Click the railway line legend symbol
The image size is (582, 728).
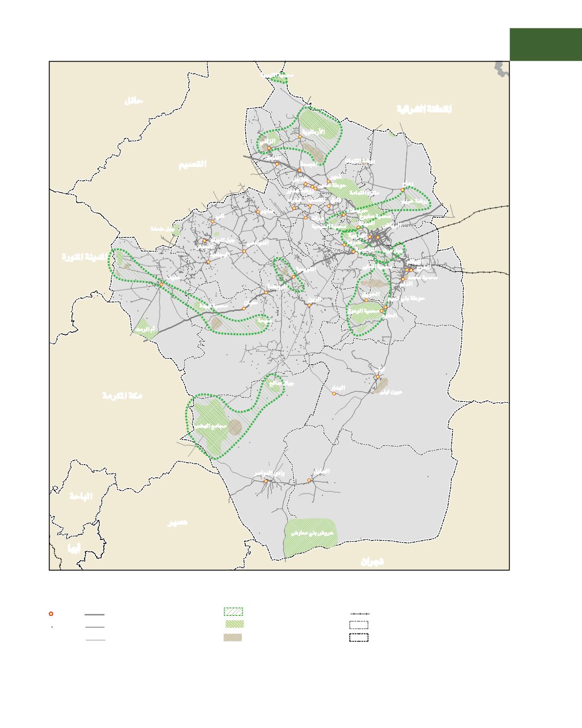(x=360, y=613)
